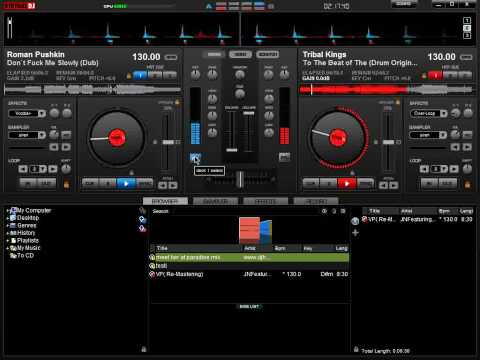Click the left channel volume fader
Image resolution: width=480 pixels, height=360 pixels.
tap(232, 150)
